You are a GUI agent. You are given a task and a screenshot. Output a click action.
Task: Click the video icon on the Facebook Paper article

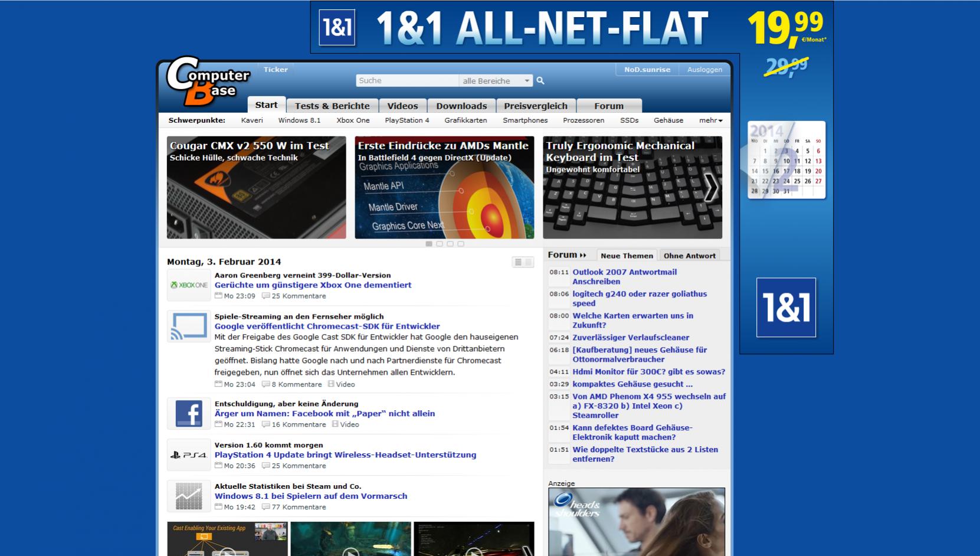335,424
